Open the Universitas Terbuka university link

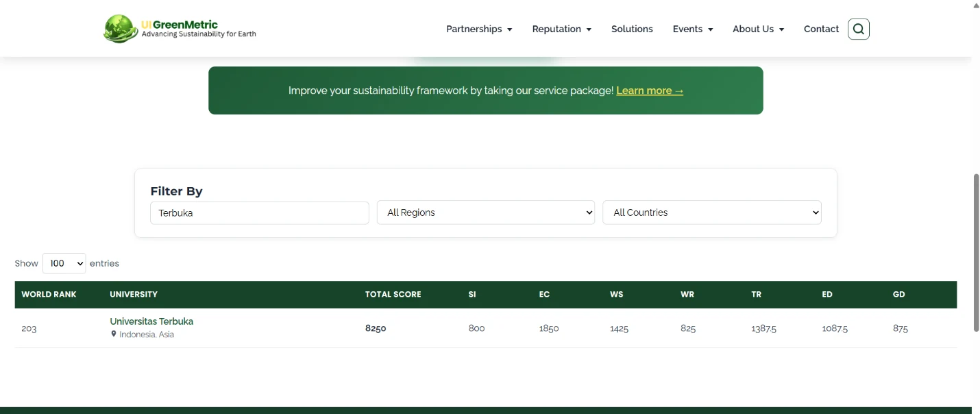point(151,321)
